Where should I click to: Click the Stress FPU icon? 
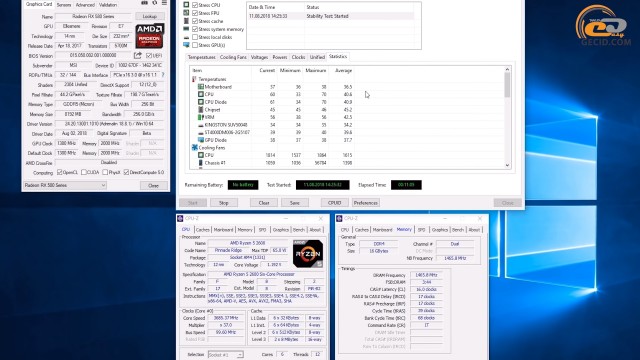tap(186, 13)
